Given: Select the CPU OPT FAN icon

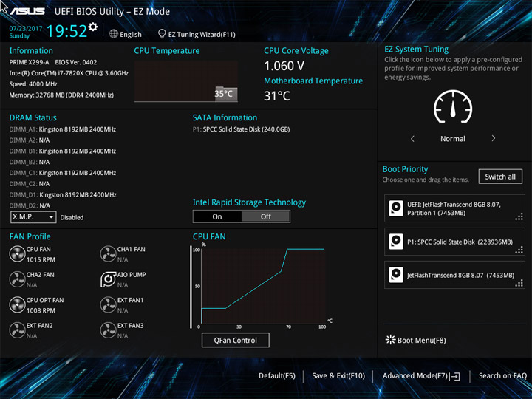Looking at the screenshot, I should click(x=17, y=304).
